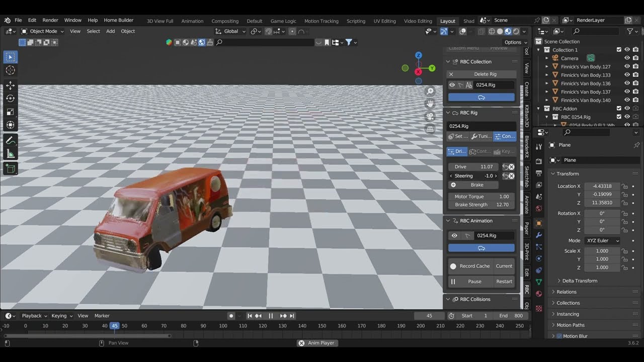Hide Camera object with eye icon
Screen dimensions: 644x362
(x=627, y=58)
